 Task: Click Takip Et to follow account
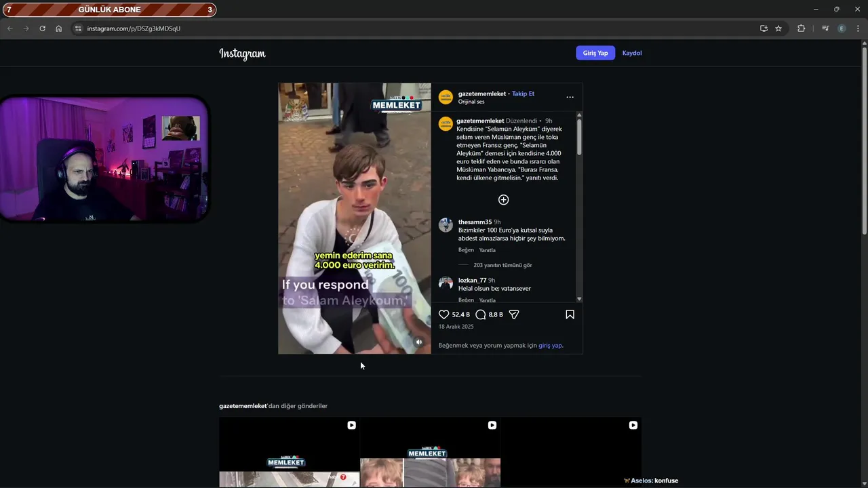523,94
